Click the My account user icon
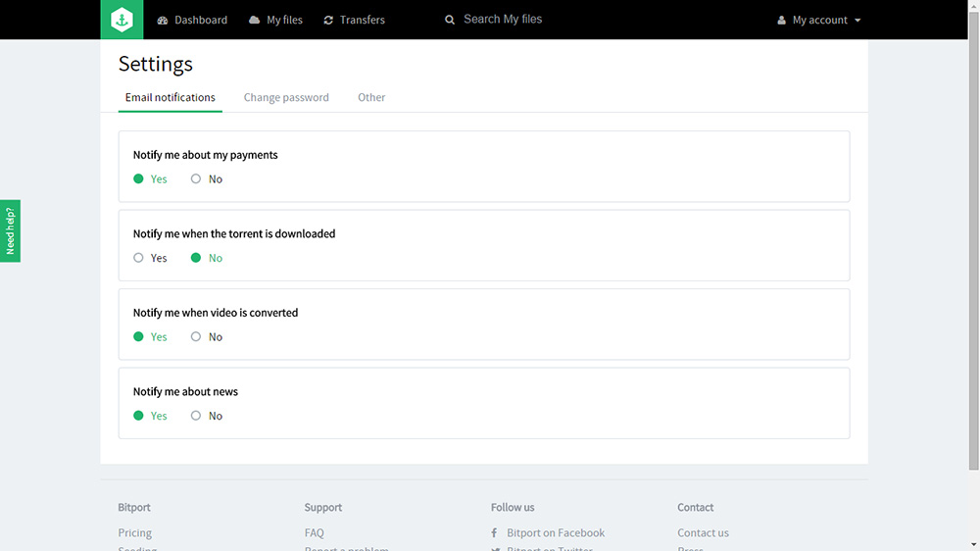980x551 pixels. pos(781,20)
